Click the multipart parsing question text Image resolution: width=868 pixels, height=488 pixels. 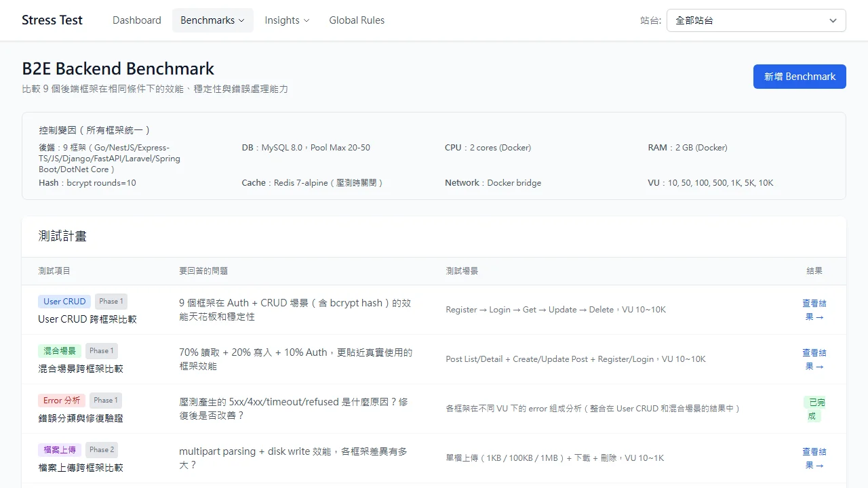pyautogui.click(x=294, y=458)
